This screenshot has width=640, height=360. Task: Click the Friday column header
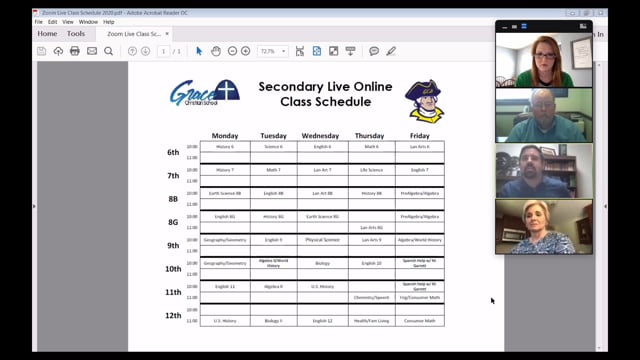[420, 136]
